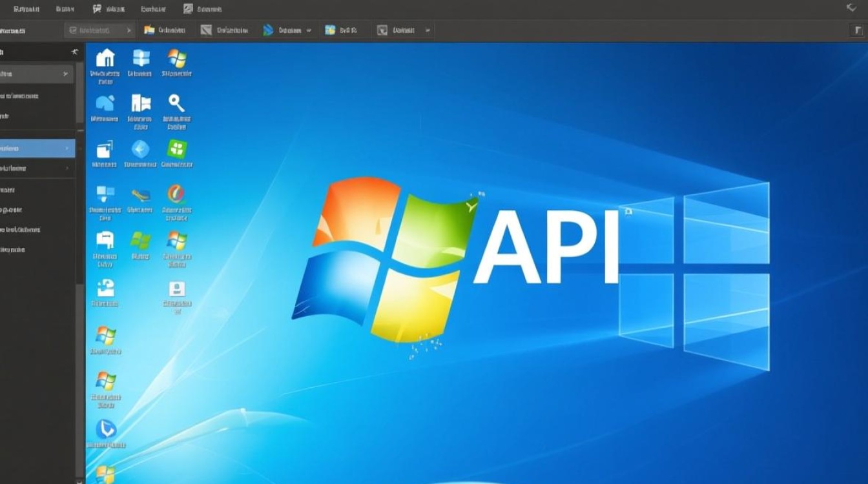868x484 pixels.
Task: Select the blue diamond messenger desktop icon
Action: coord(141,150)
